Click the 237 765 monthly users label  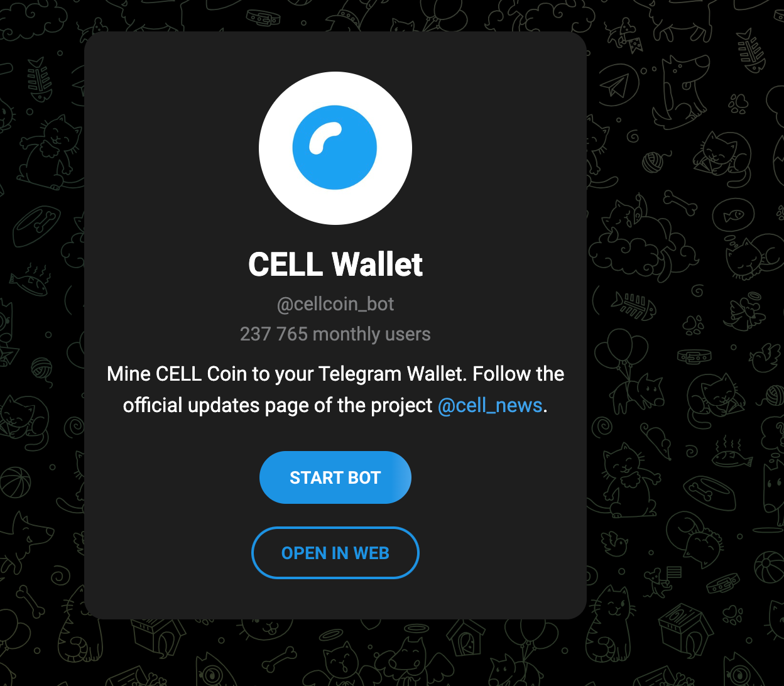pos(335,334)
